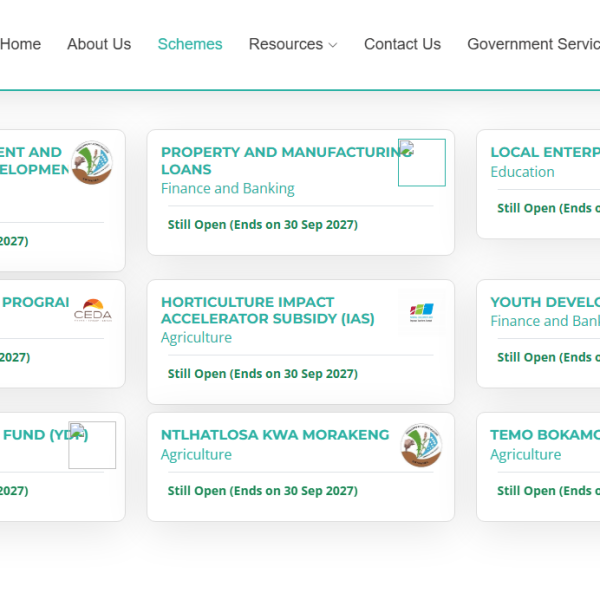600x600 pixels.
Task: Click the Ntlhatlosa Kwa Morakeng circular logo
Action: pyautogui.click(x=422, y=446)
